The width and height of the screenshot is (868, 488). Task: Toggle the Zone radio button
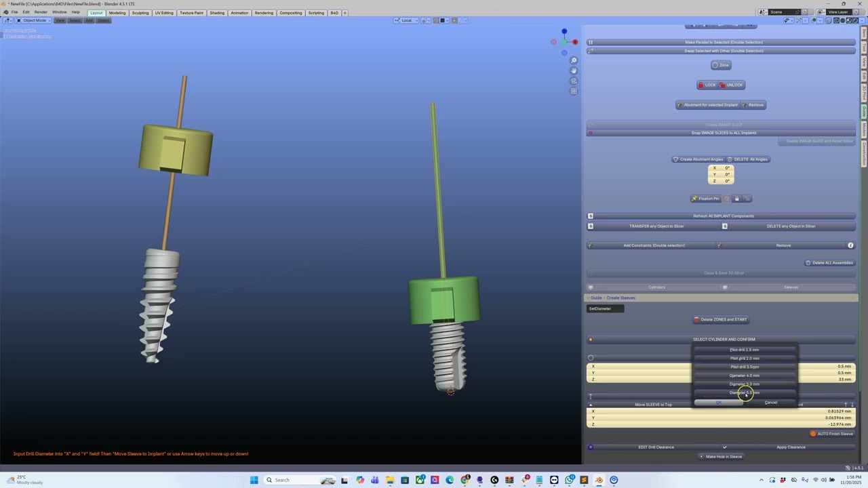tap(720, 65)
